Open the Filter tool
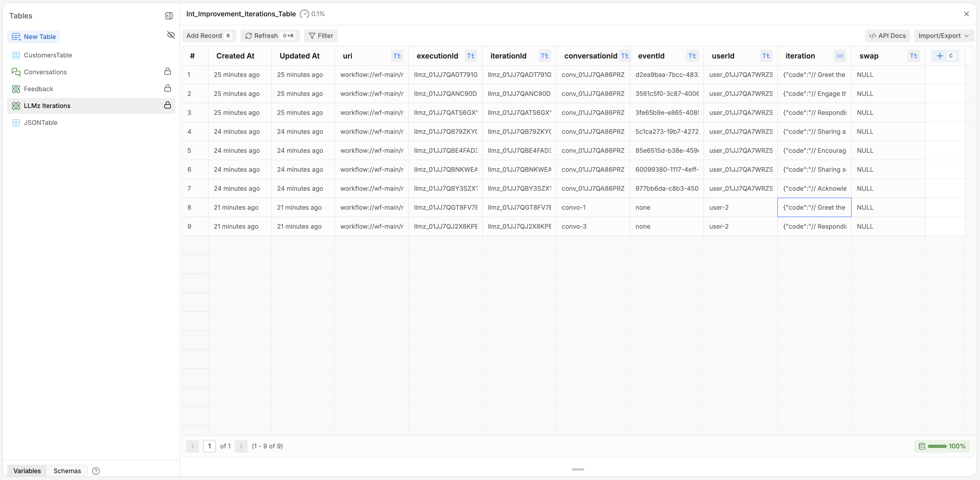Screen dimensions: 980x480 [x=320, y=36]
